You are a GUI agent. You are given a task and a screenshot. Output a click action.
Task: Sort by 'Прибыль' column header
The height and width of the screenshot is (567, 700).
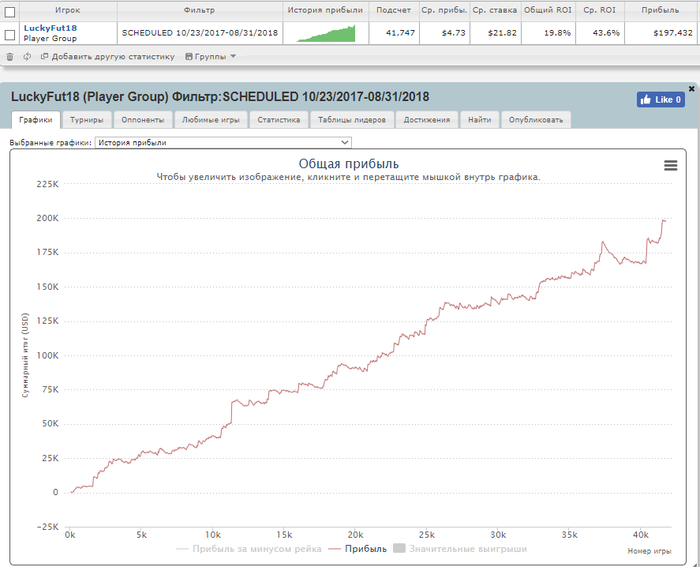(x=660, y=10)
